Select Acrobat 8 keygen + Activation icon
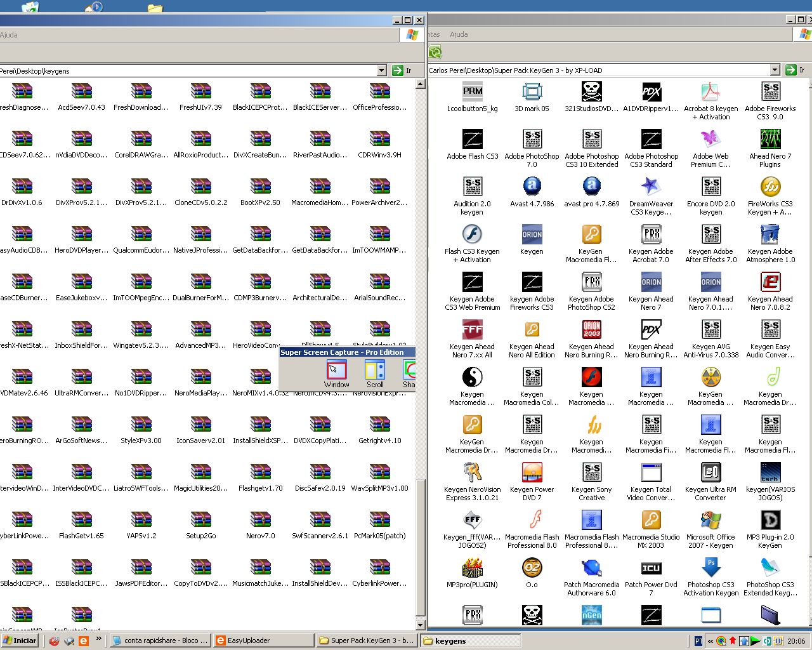This screenshot has width=812, height=650. (711, 91)
